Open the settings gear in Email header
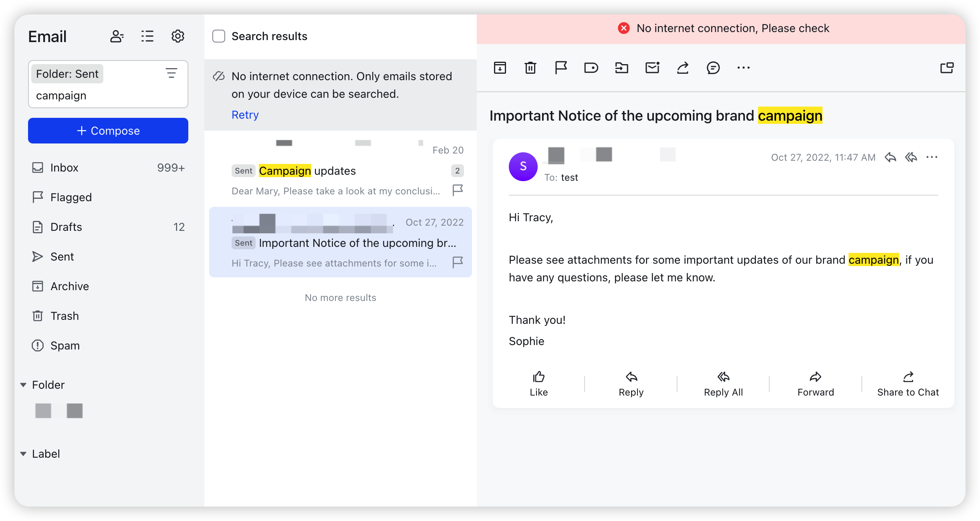Screen dimensions: 980x521 point(177,36)
